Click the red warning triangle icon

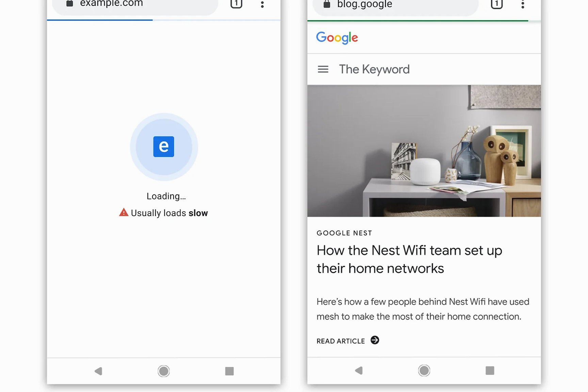point(124,212)
